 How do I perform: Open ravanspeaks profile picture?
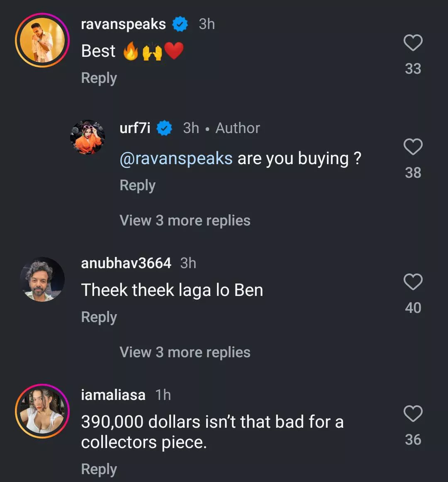click(x=42, y=40)
